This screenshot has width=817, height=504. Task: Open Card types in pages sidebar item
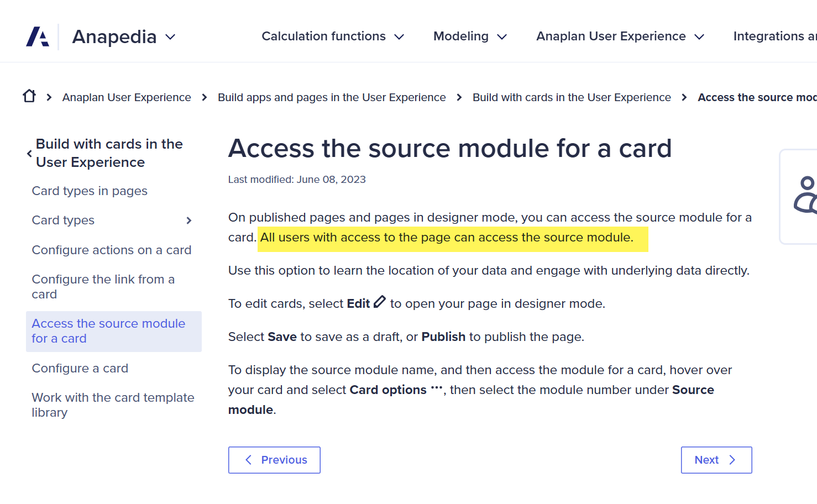90,191
